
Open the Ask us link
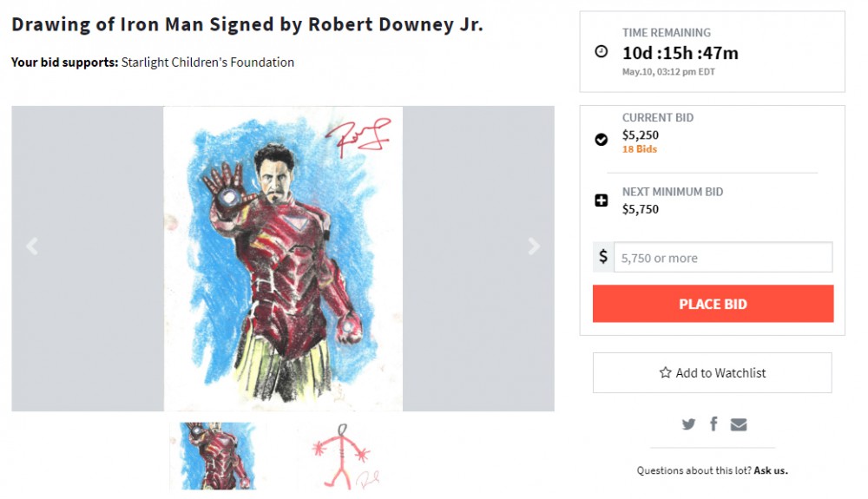[771, 470]
